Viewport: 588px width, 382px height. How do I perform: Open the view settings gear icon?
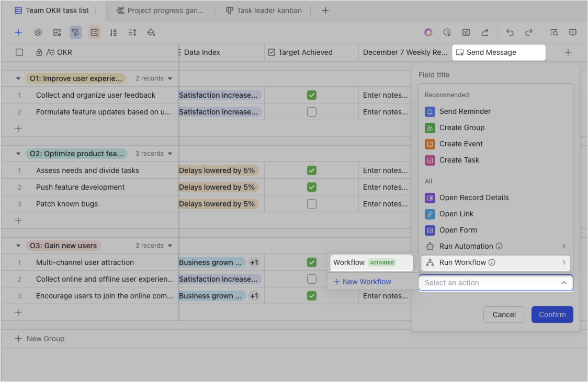click(38, 32)
